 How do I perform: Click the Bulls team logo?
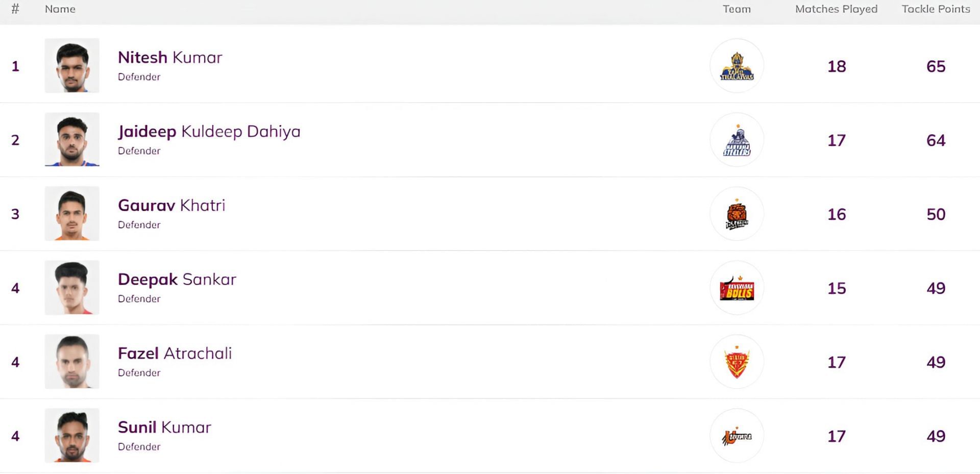coord(737,288)
